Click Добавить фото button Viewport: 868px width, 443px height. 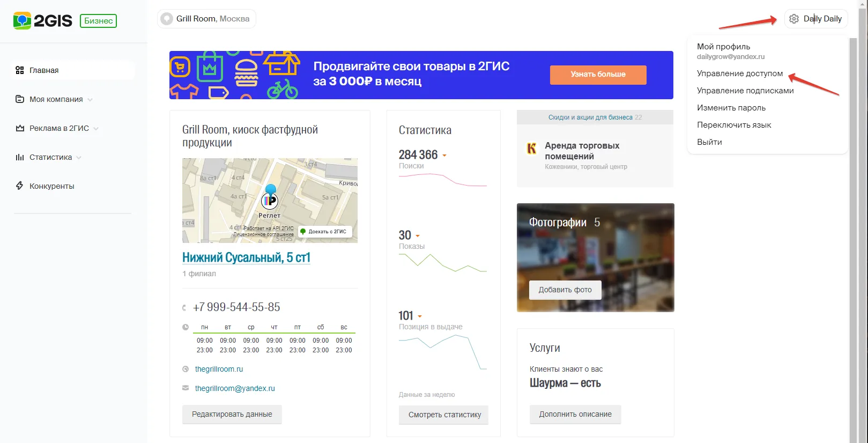click(565, 290)
